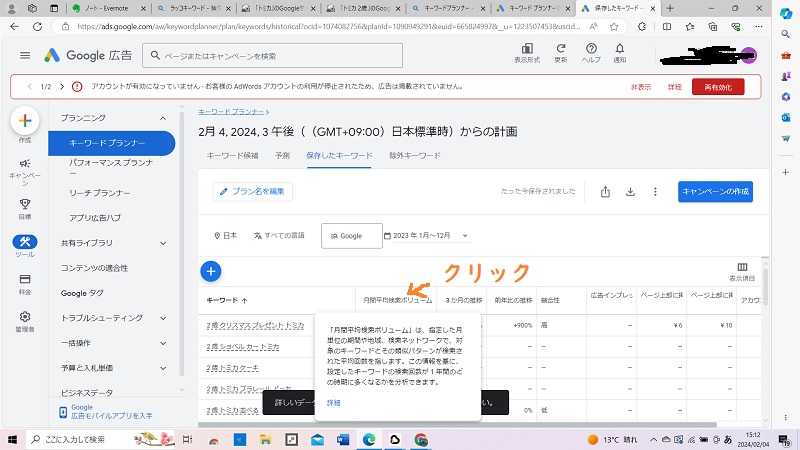Click next alert arrow in banner
The width and height of the screenshot is (800, 450).
(x=62, y=87)
